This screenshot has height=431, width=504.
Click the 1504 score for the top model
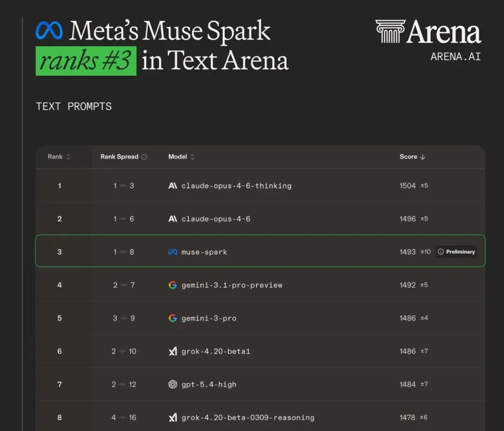tap(407, 186)
